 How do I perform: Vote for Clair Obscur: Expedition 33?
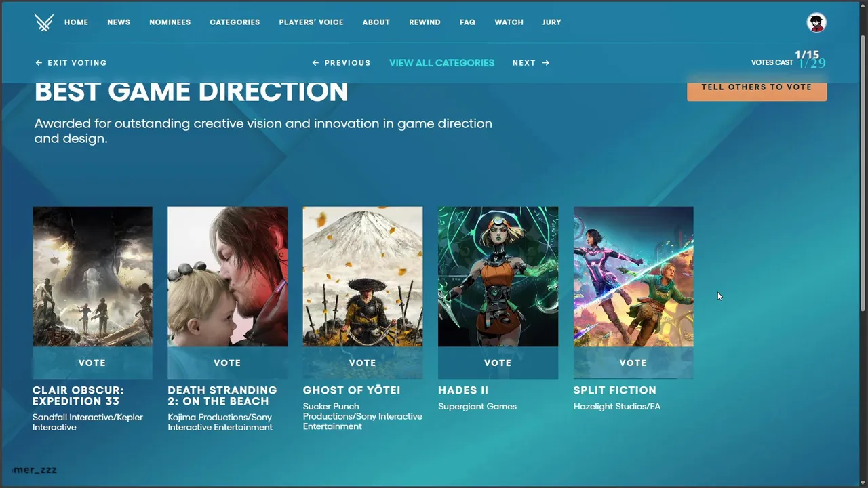coord(92,363)
